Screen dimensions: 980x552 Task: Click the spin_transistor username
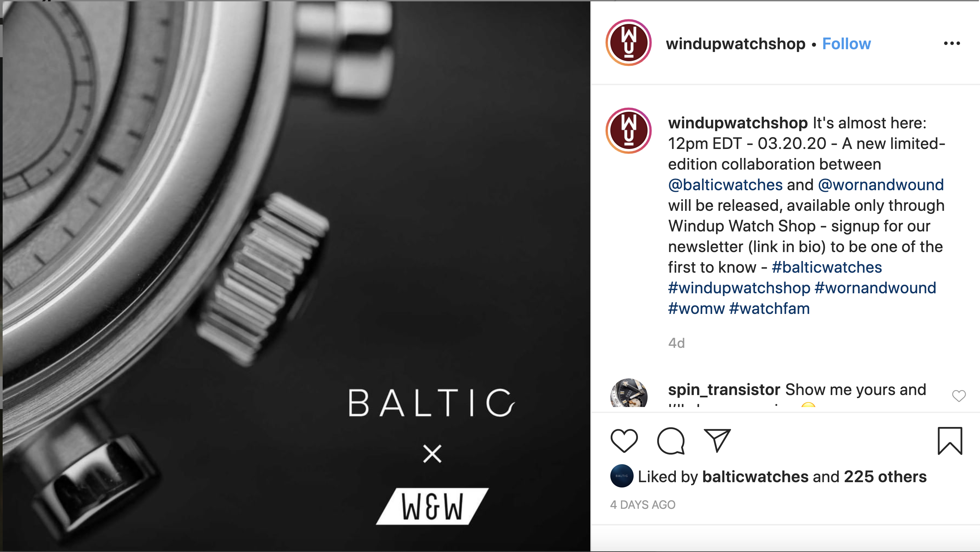724,389
